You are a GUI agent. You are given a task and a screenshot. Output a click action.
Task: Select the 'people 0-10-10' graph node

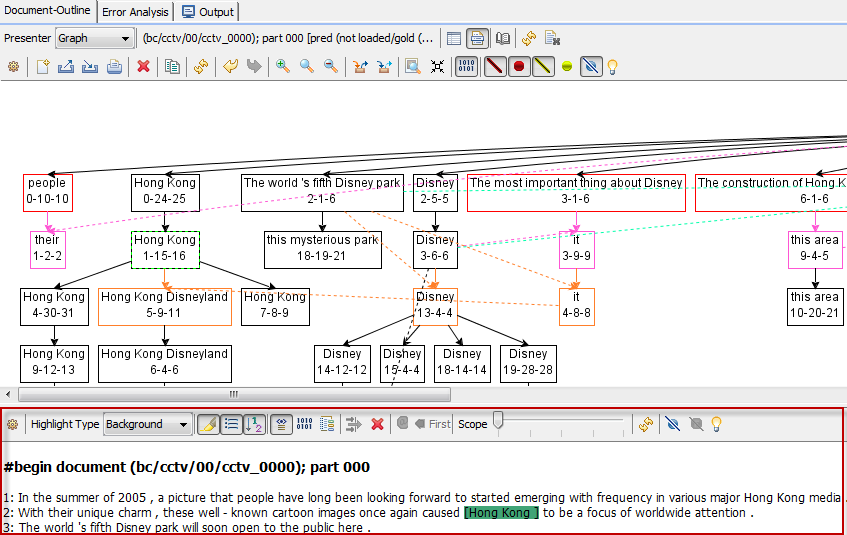pyautogui.click(x=48, y=191)
